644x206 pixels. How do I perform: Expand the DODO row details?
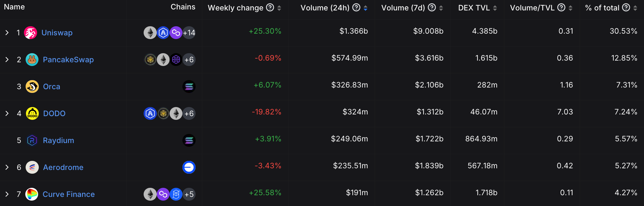pyautogui.click(x=7, y=113)
